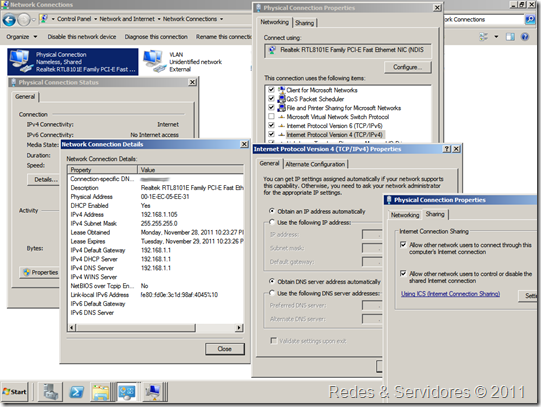Select the Networking tab in upper Properties dialog
541x407 pixels.
(x=275, y=22)
